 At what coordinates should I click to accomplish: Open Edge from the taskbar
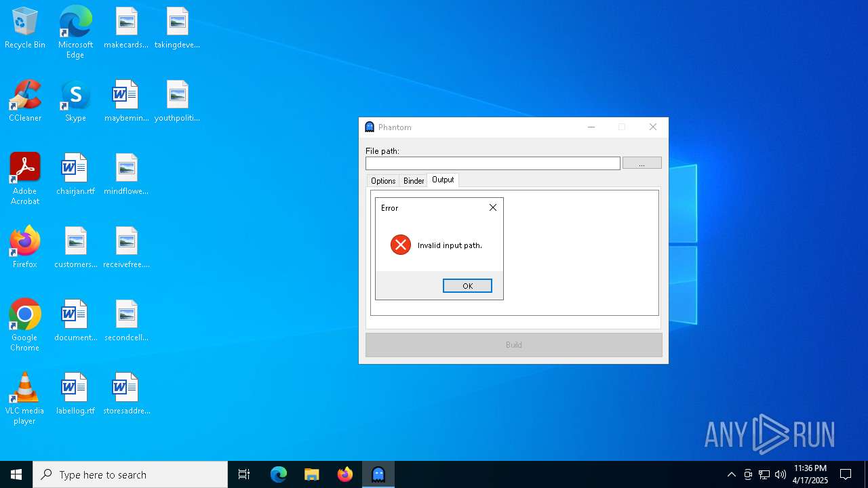[279, 474]
